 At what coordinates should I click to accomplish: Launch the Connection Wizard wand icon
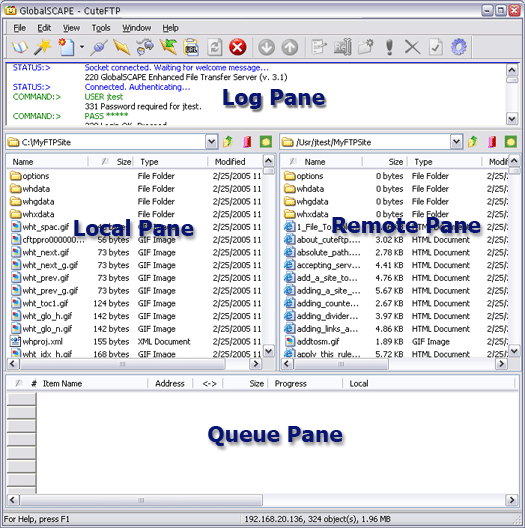coord(43,47)
